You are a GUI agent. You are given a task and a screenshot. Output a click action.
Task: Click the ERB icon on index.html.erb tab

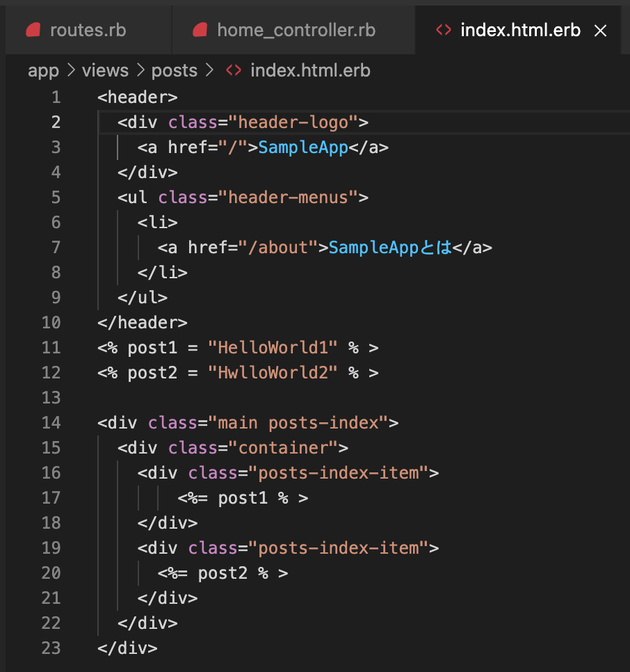(x=442, y=30)
